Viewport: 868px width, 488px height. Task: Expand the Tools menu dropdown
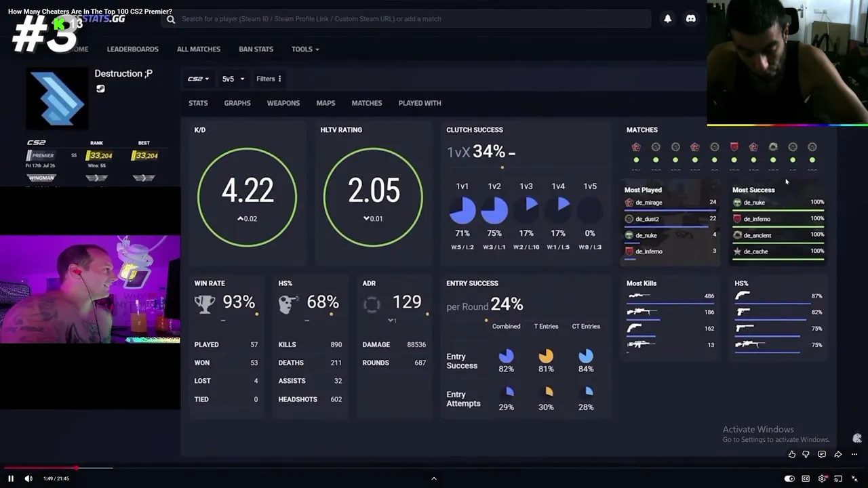(305, 49)
